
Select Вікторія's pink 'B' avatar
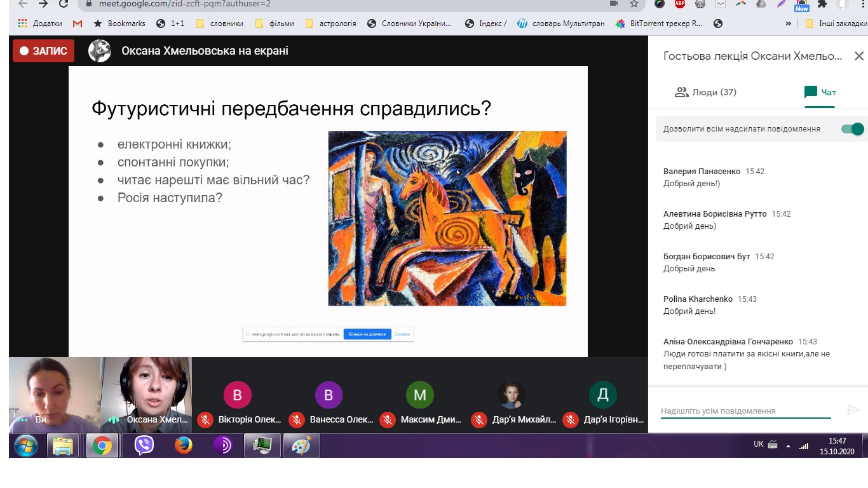pyautogui.click(x=237, y=395)
